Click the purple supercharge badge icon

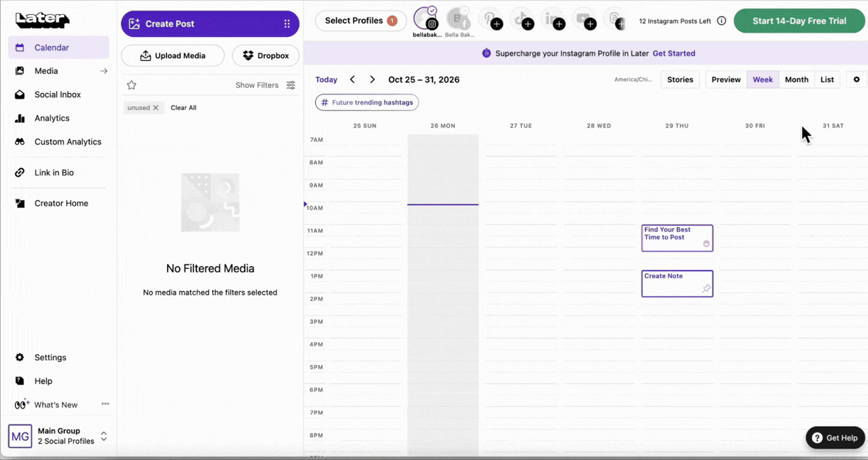(x=487, y=53)
